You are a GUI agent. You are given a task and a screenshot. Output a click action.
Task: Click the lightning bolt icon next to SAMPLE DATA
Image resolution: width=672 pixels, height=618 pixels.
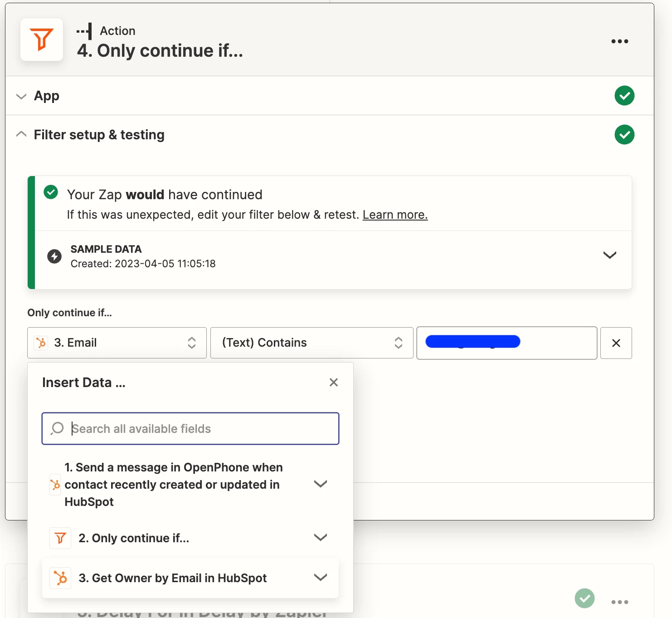point(54,256)
